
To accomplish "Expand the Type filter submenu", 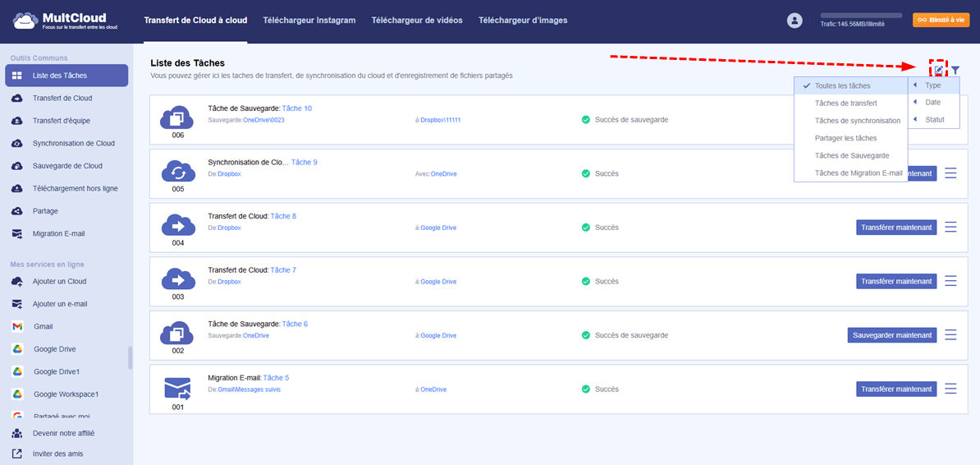I will (932, 85).
